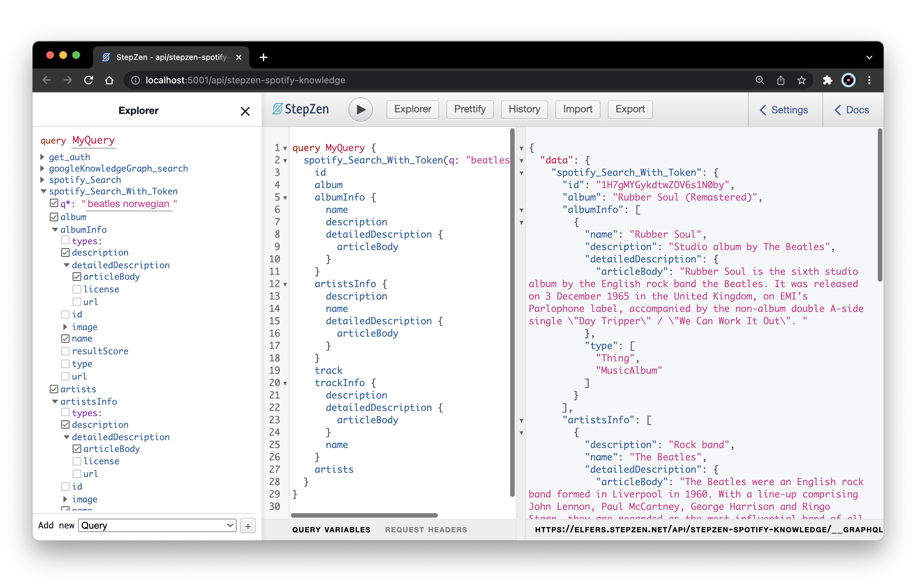Click the browser back arrow
The height and width of the screenshot is (588, 924).
(47, 80)
